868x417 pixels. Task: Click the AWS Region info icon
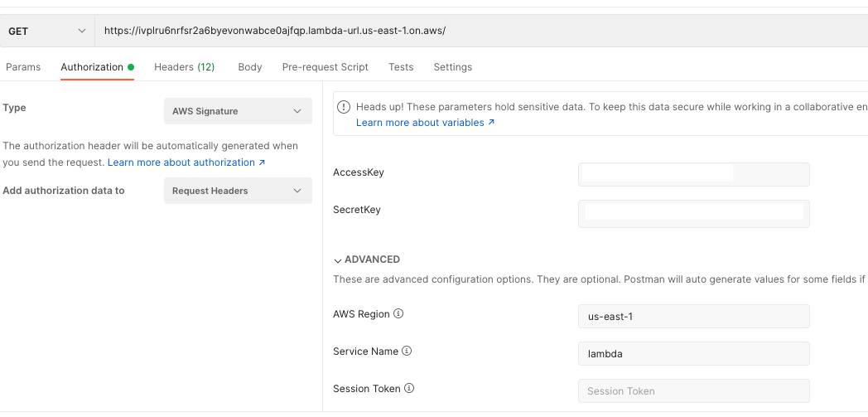tap(398, 314)
